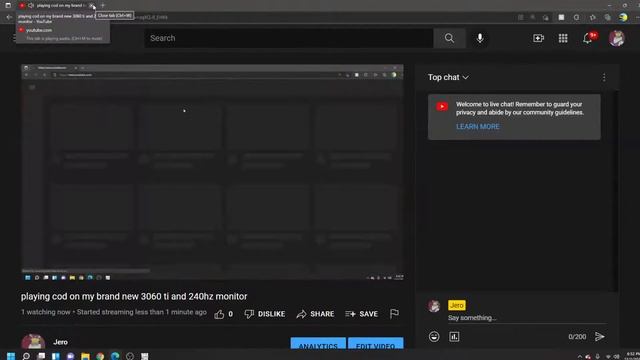Open the account avatar menu in YouTube header
Viewport: 640px width, 360px height.
click(616, 38)
